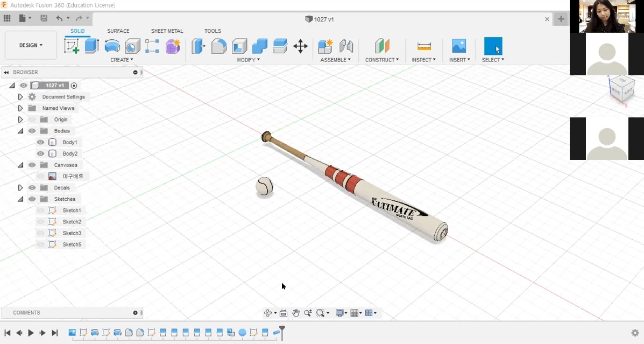644x344 pixels.
Task: Select the Combine tool
Action: (259, 46)
